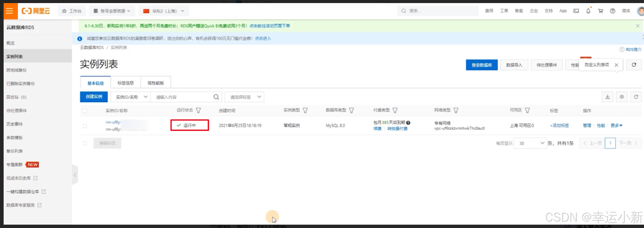Click 登录数据库 button
This screenshot has height=228, width=644.
(x=482, y=65)
